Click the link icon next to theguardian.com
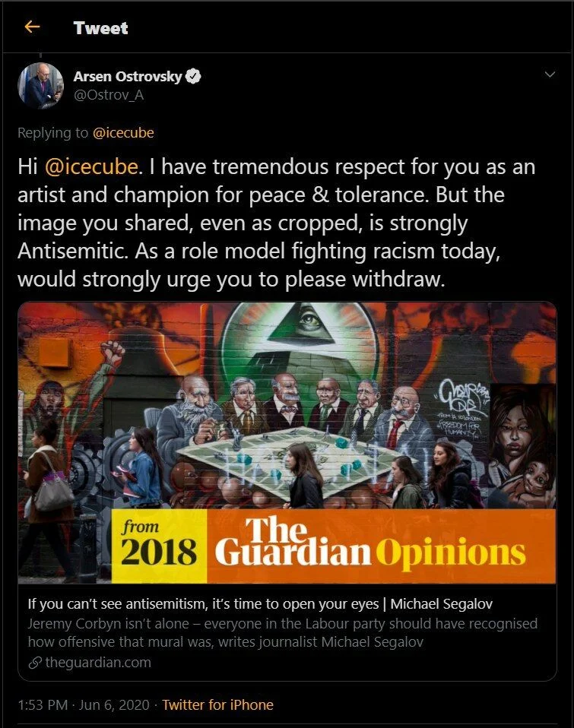574x728 pixels. pos(35,663)
